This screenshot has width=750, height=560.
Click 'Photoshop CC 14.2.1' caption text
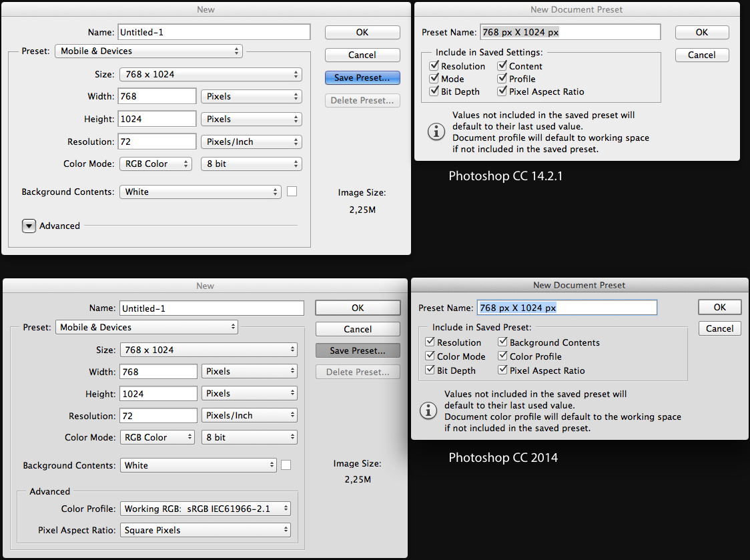506,176
